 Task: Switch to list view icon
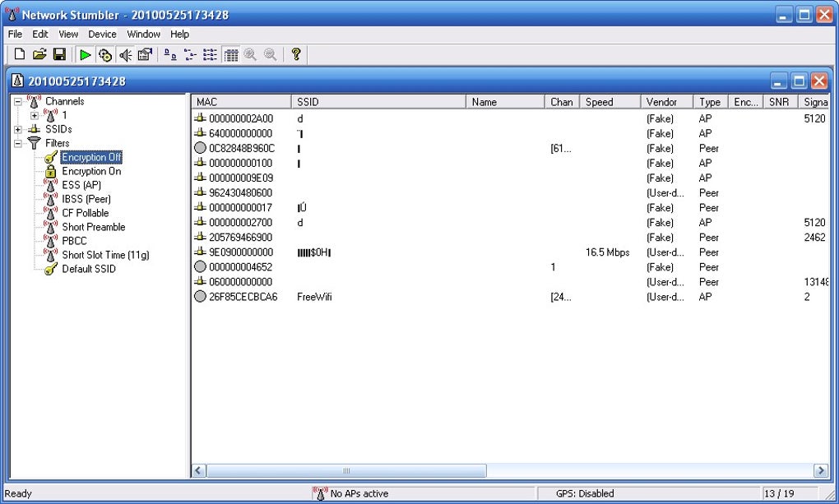[x=210, y=54]
